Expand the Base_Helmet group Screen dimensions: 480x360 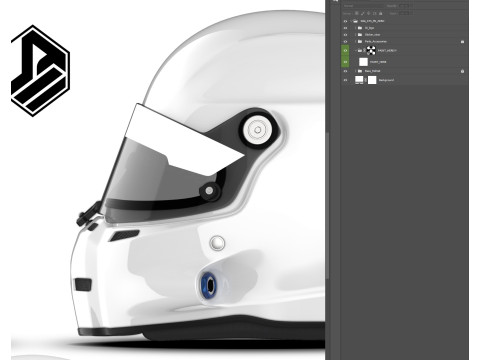tap(356, 71)
